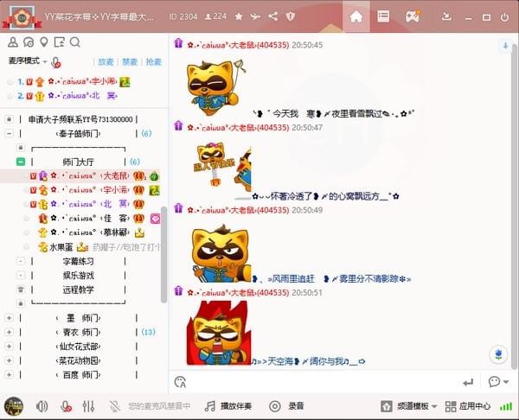This screenshot has width=519, height=420.
Task: Click the airplane icon in title bar
Action: coord(255,16)
